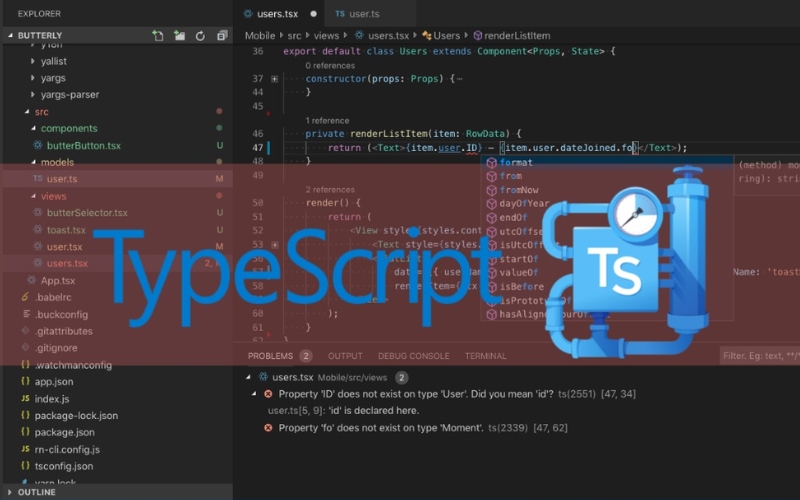Screen dimensions: 800x500
Task: Select 'format' autocomplete suggestion
Action: [x=607, y=162]
